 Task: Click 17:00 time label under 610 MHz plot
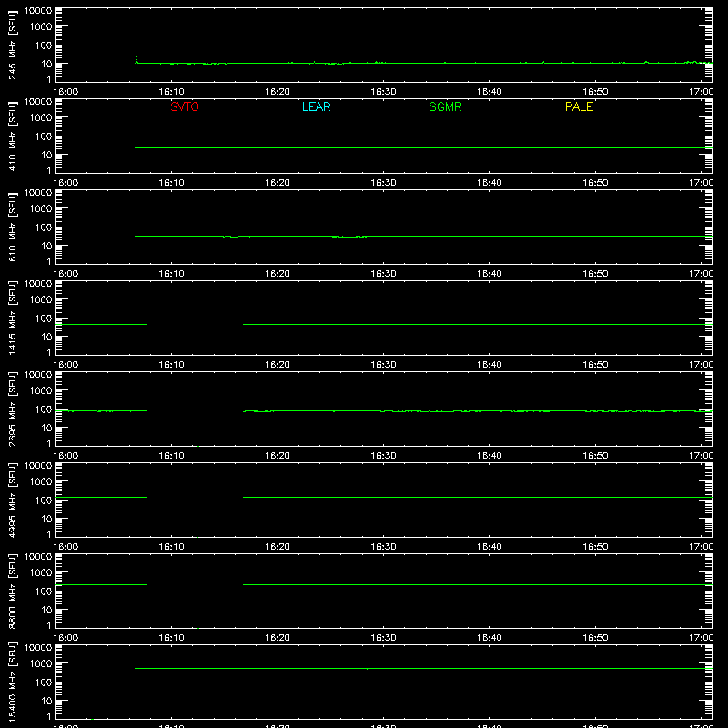701,274
